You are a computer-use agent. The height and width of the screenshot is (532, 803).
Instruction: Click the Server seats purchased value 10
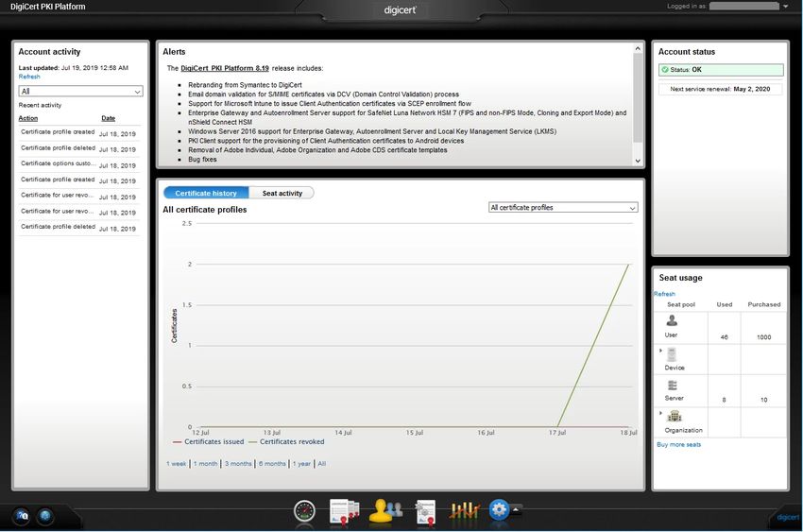[763, 400]
